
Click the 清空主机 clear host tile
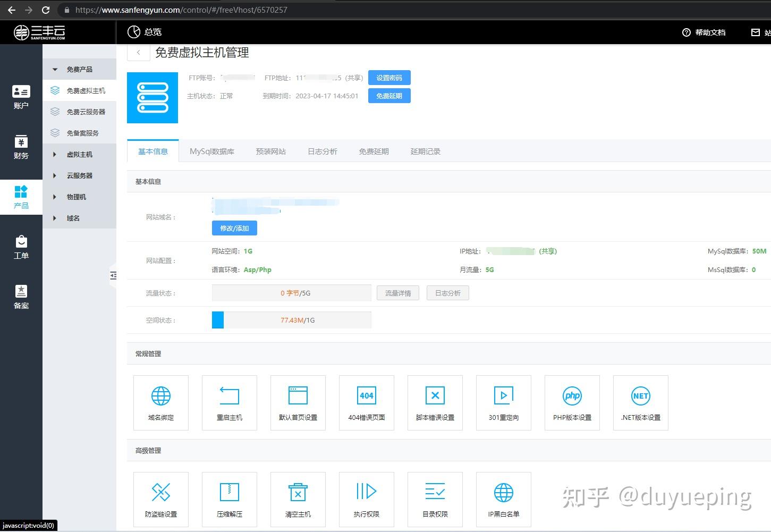pos(298,500)
